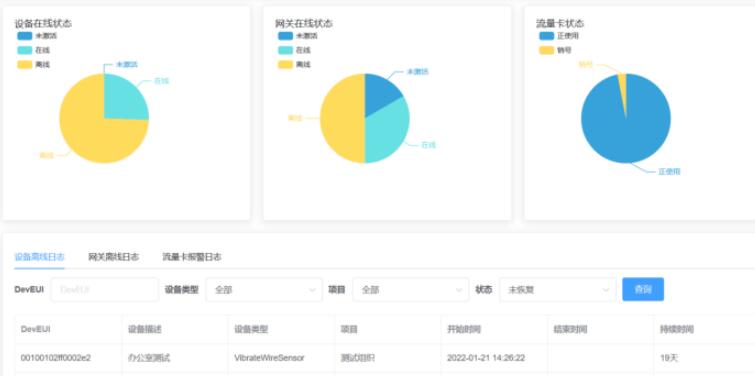Viewport: 755px width, 380px height.
Task: Toggle 在线 legend in 设备在线状态 chart
Action: pyautogui.click(x=33, y=50)
